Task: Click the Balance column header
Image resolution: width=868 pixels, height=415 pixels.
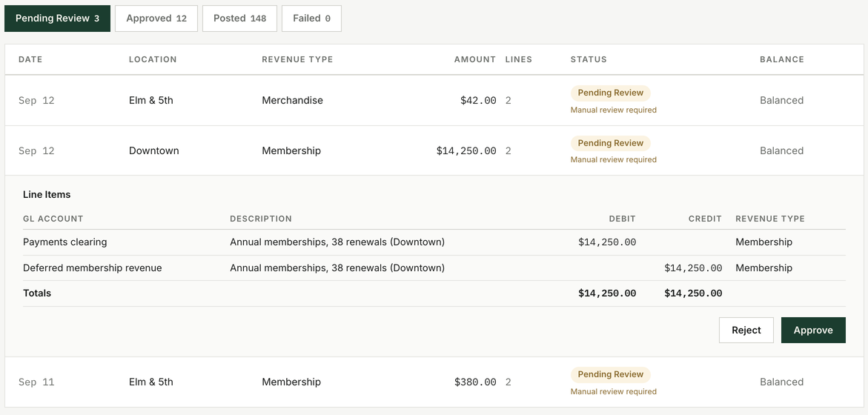Action: click(781, 59)
